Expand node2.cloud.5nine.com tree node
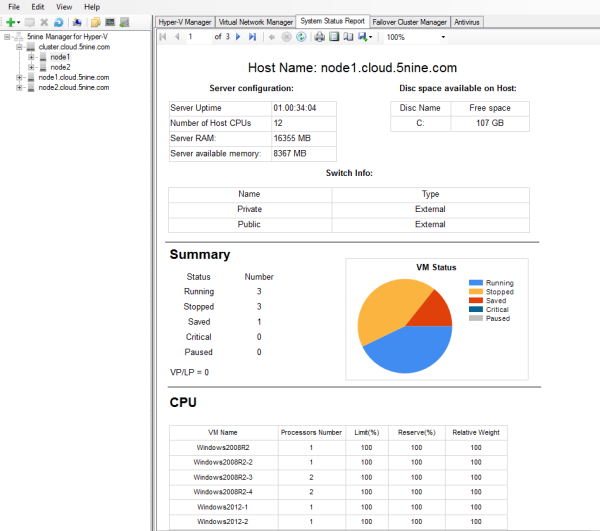This screenshot has width=600, height=531. pyautogui.click(x=19, y=88)
